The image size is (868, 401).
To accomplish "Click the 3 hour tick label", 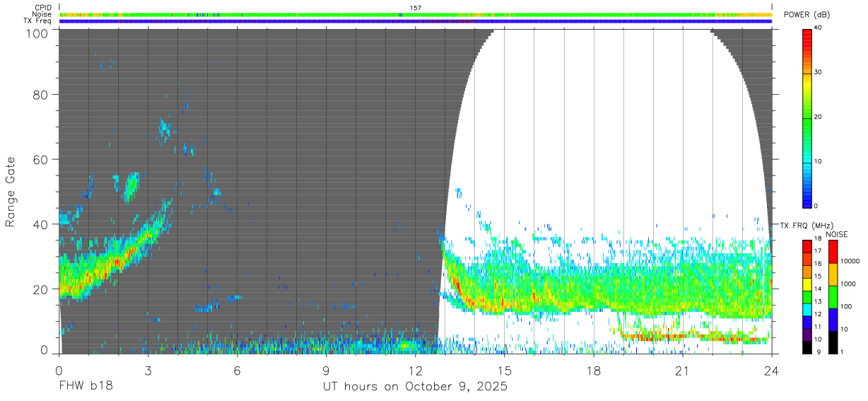I will (148, 370).
